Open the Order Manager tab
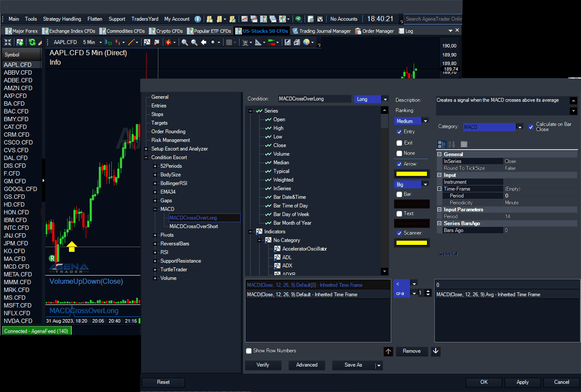Image resolution: width=581 pixels, height=392 pixels. click(374, 31)
